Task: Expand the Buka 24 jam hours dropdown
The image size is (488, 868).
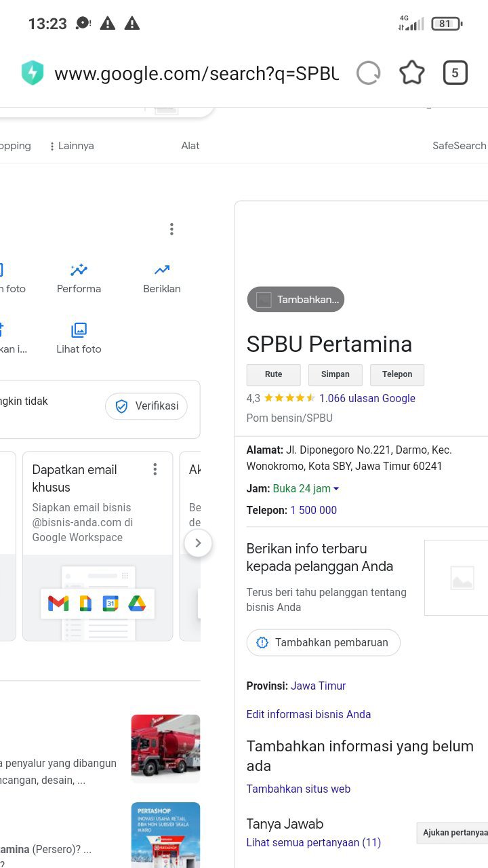Action: (x=336, y=489)
